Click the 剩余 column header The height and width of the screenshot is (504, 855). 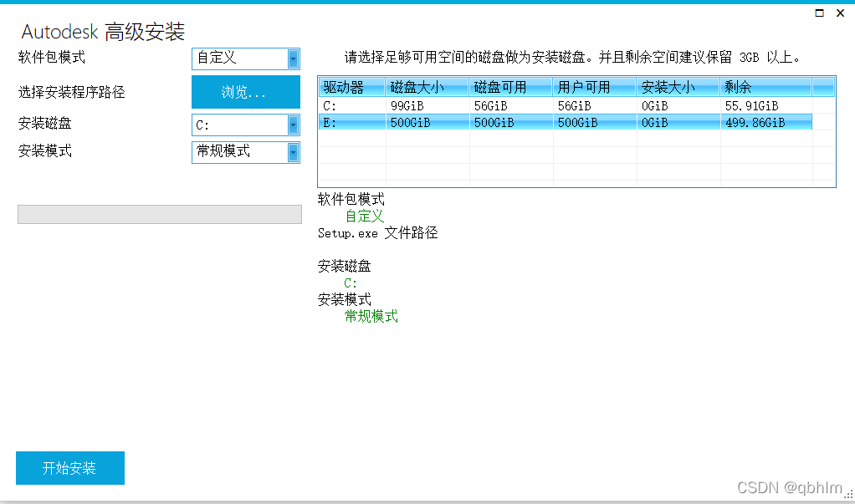(x=766, y=87)
